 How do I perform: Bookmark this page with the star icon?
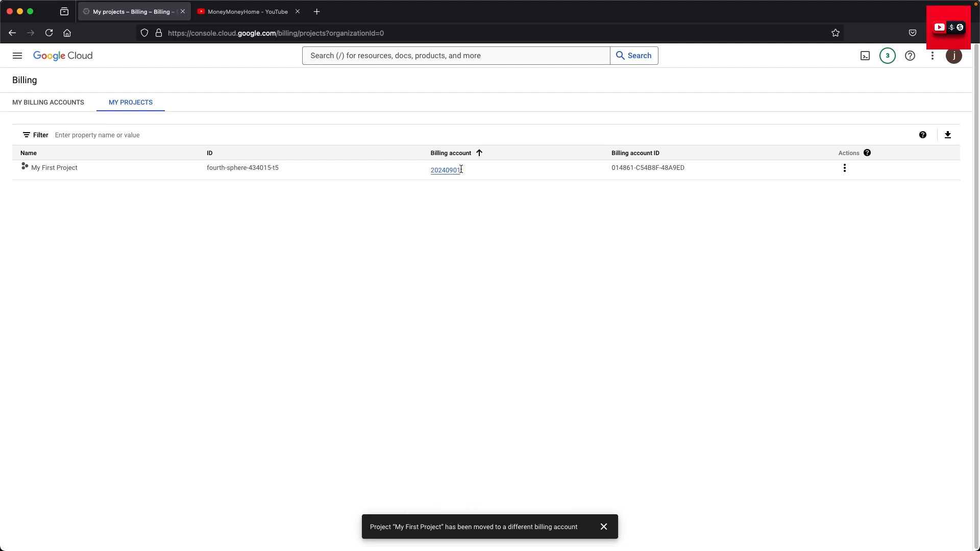point(836,33)
